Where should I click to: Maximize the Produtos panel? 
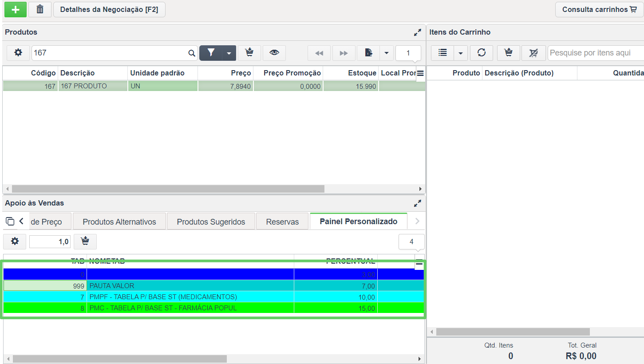click(x=418, y=32)
